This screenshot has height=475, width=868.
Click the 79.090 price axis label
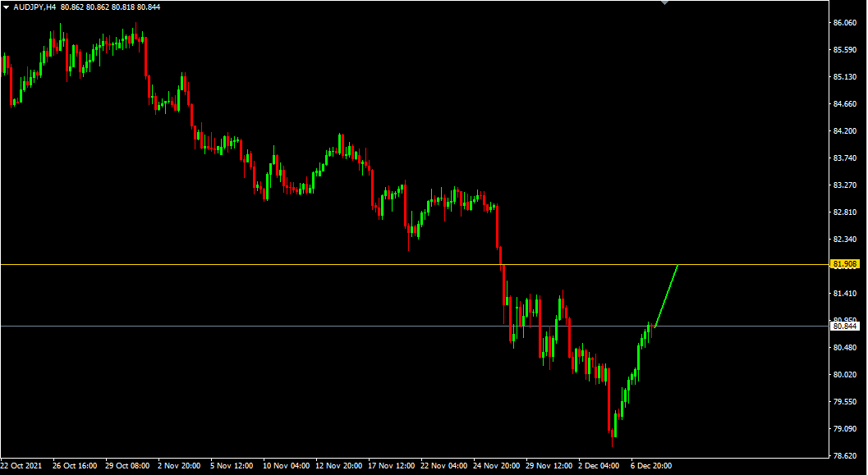click(845, 428)
